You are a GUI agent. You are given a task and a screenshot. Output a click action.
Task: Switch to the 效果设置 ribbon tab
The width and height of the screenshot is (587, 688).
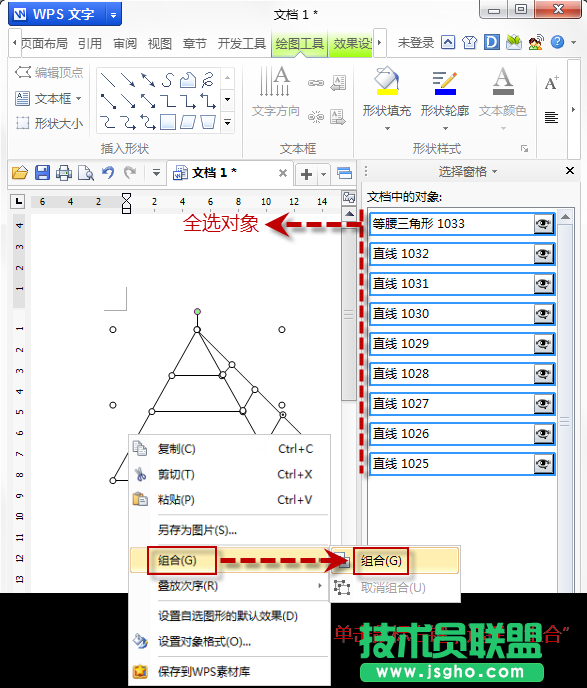351,43
